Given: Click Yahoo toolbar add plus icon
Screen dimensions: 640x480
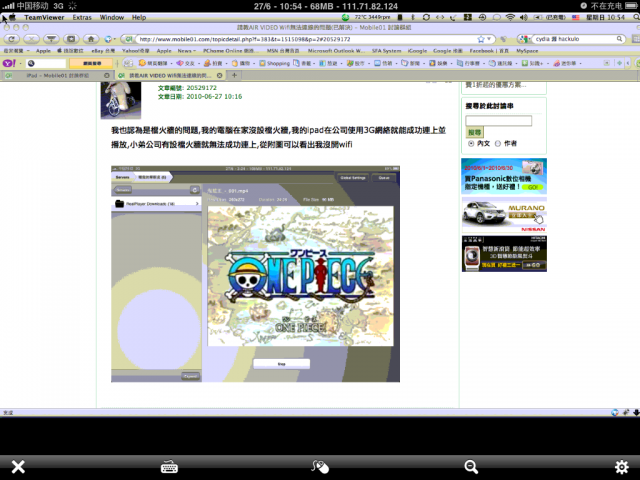Looking at the screenshot, I should tap(620, 63).
